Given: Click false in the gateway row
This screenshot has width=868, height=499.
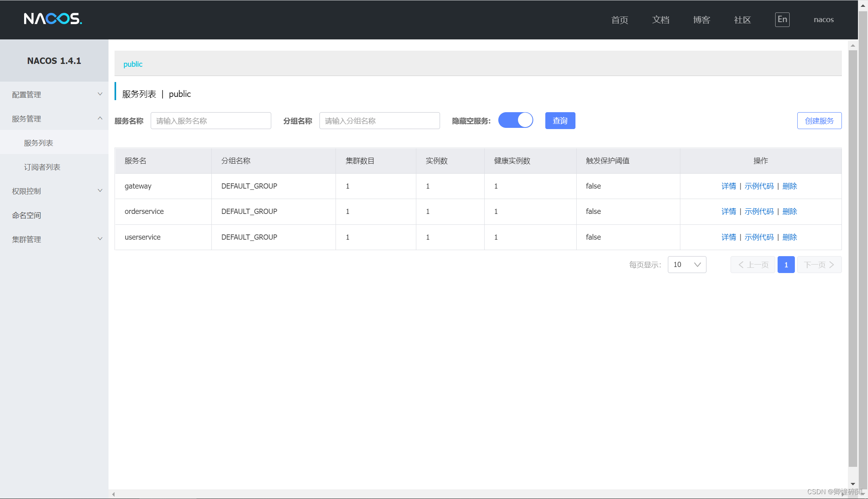Looking at the screenshot, I should [593, 186].
